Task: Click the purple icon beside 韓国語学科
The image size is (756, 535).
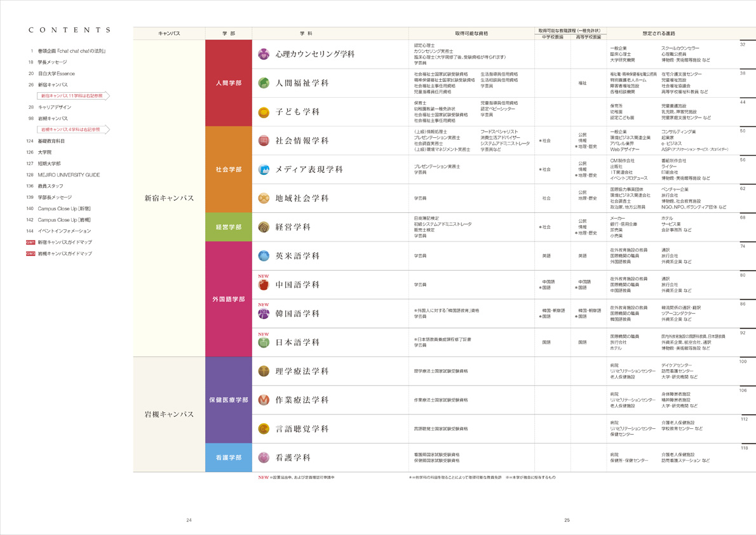Action: point(263,314)
